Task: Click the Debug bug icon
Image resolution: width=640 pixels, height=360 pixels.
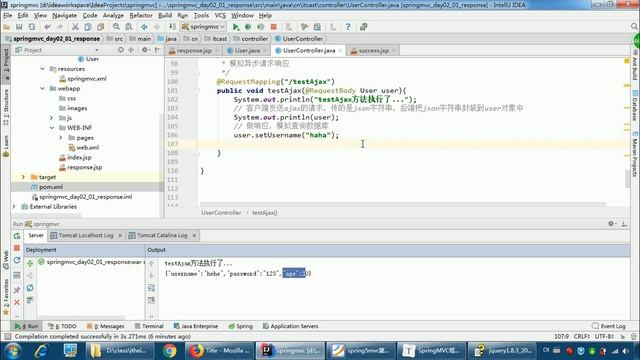Action: pyautogui.click(x=248, y=27)
